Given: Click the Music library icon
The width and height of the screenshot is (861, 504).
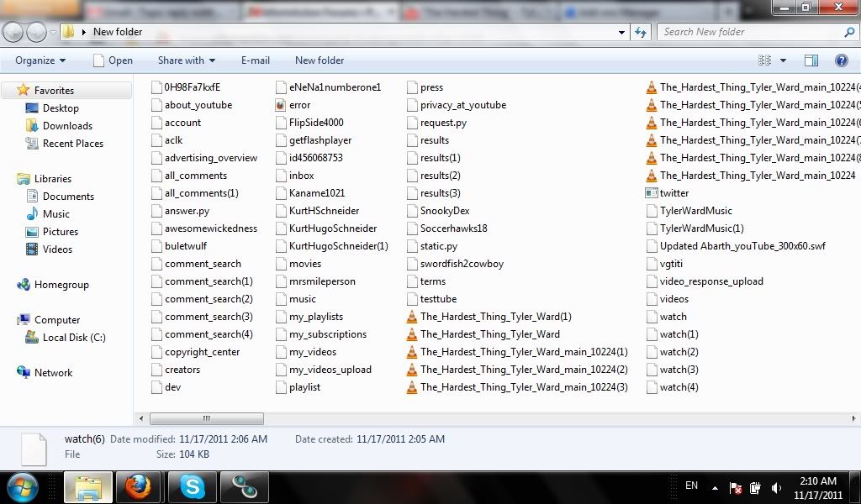Looking at the screenshot, I should [x=32, y=213].
